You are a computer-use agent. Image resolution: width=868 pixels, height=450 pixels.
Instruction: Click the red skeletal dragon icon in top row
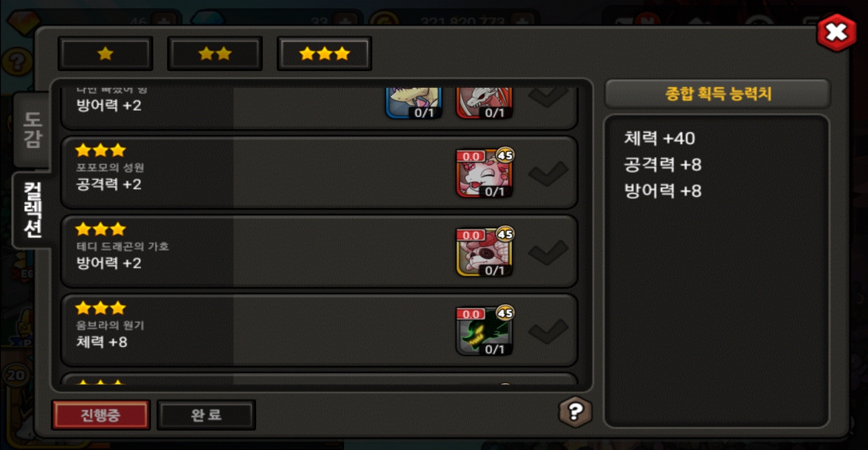click(485, 102)
